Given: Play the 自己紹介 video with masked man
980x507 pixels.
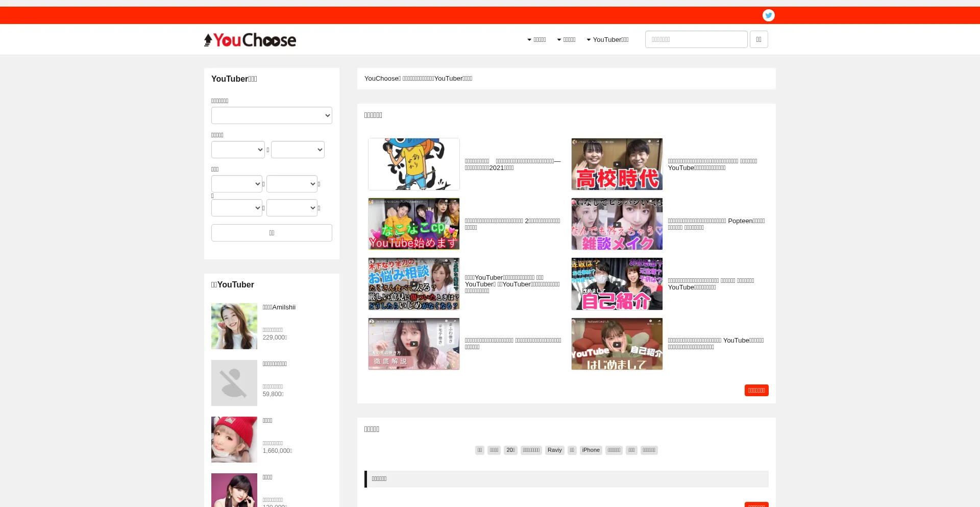Looking at the screenshot, I should click(x=617, y=284).
